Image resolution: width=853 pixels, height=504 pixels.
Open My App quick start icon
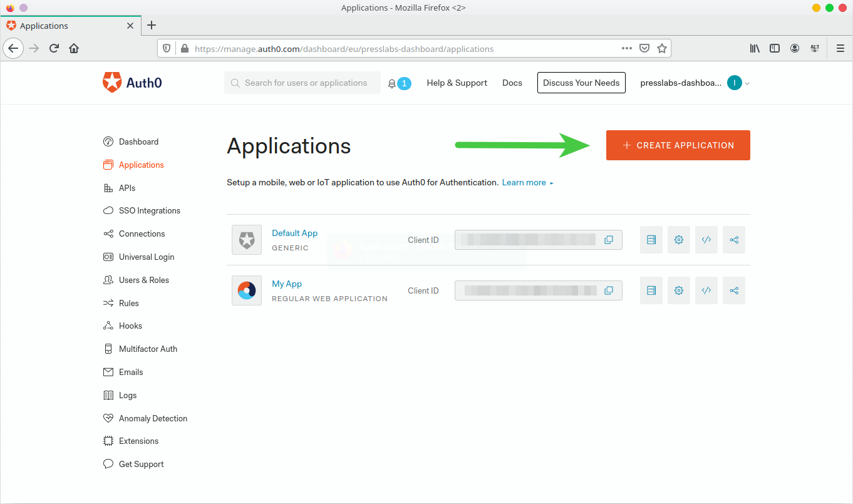pyautogui.click(x=651, y=291)
